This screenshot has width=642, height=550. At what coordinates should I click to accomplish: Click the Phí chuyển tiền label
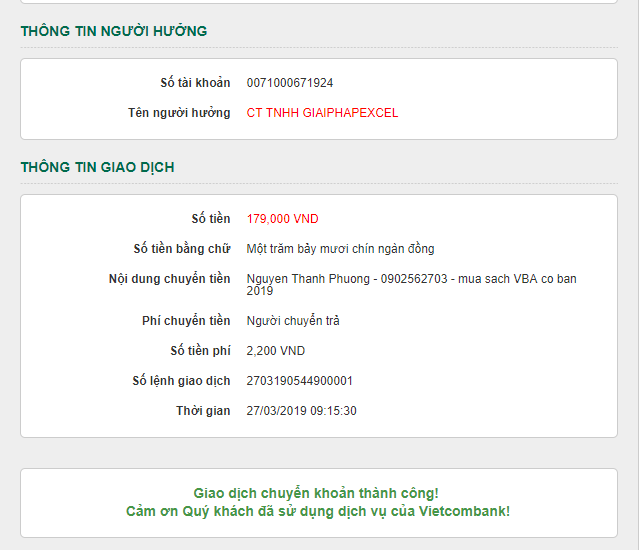coord(186,321)
